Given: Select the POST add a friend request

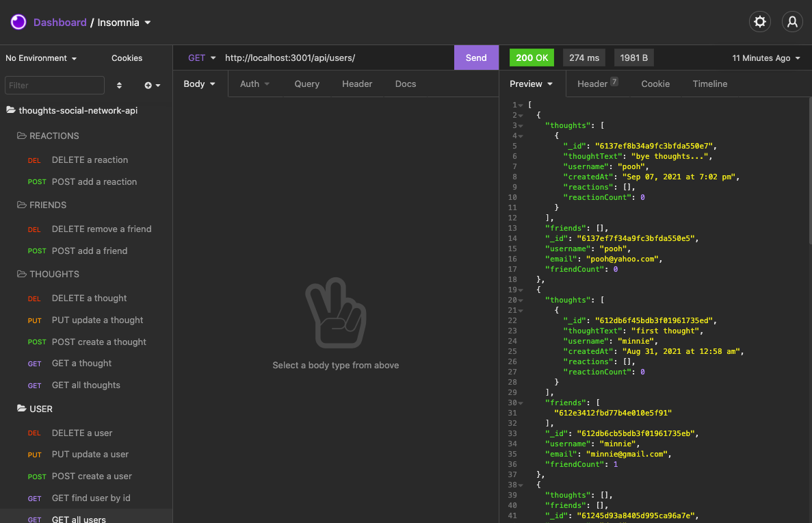Looking at the screenshot, I should pyautogui.click(x=86, y=251).
